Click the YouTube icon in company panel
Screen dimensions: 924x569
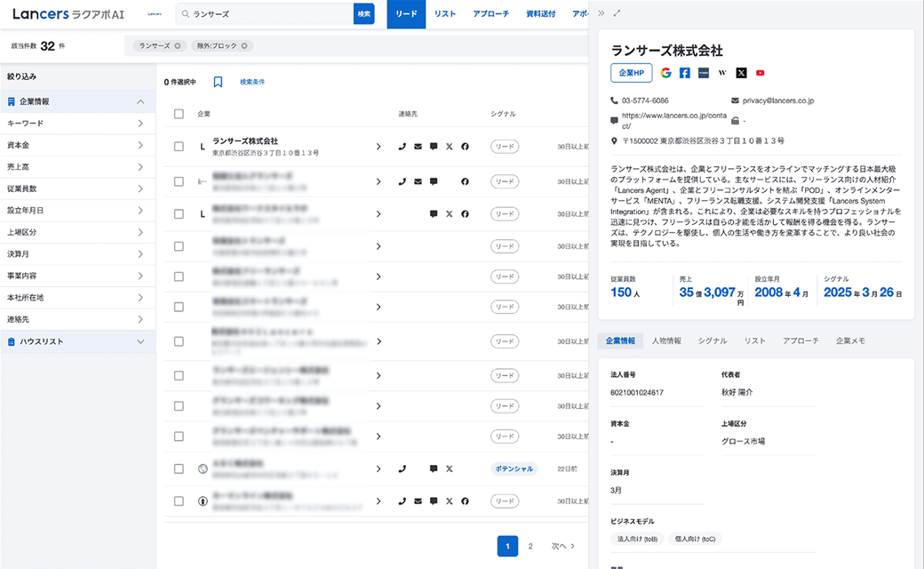[761, 73]
